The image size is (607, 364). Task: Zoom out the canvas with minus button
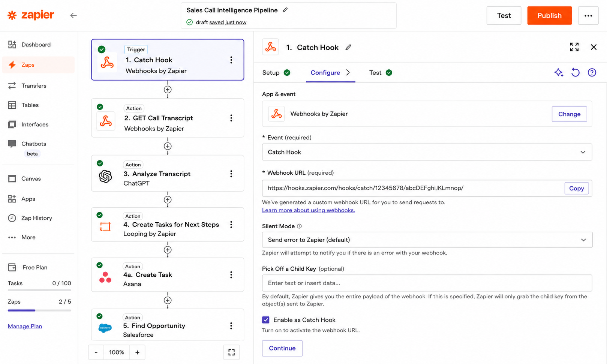tap(96, 352)
